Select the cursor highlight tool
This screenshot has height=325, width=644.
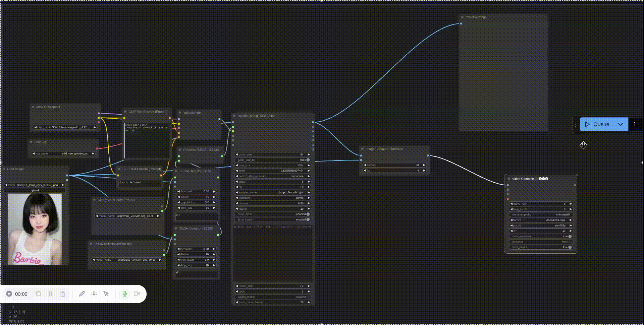pos(106,294)
